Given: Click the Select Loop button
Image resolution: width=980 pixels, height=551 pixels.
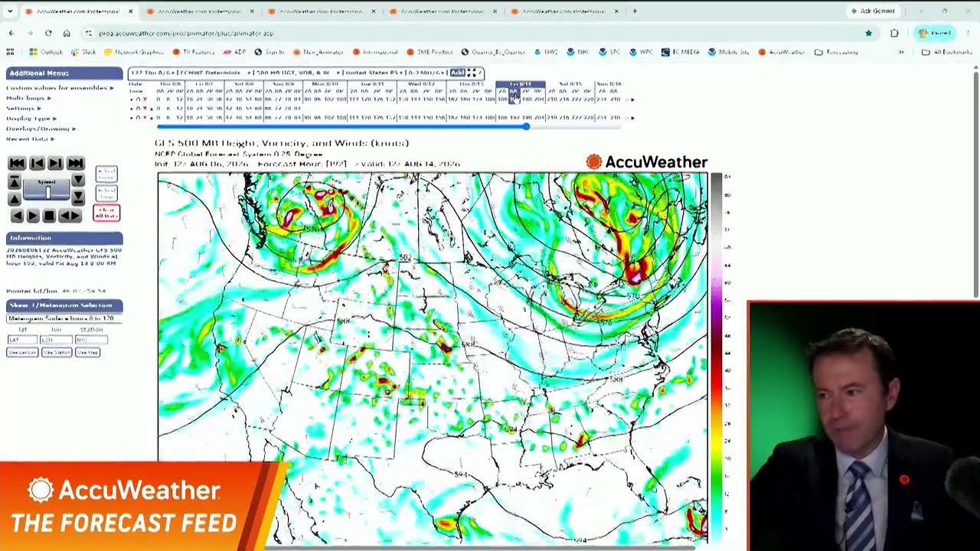Looking at the screenshot, I should pyautogui.click(x=106, y=194).
